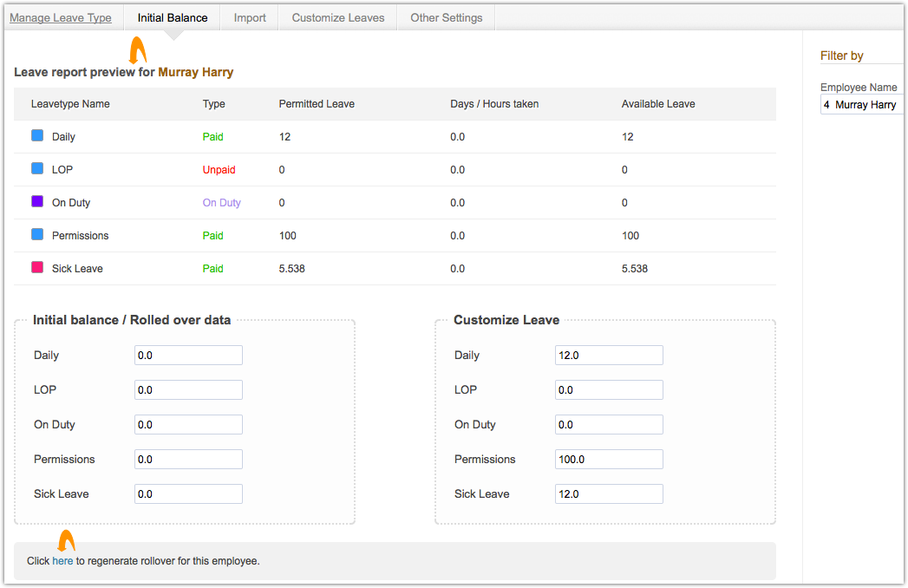Select the Sick Leave initial balance input
Image resolution: width=908 pixels, height=588 pixels.
tap(188, 494)
